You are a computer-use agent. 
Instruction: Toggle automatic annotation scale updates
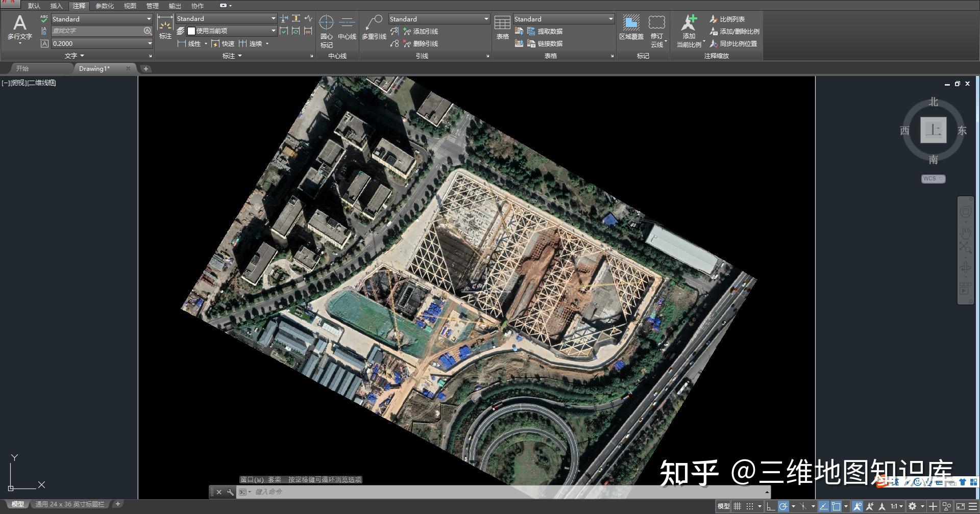click(x=870, y=506)
